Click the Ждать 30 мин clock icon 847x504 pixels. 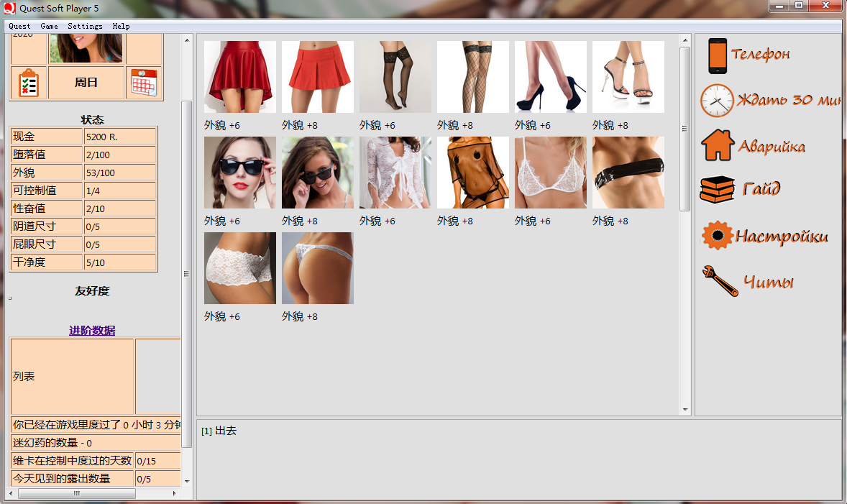click(717, 100)
